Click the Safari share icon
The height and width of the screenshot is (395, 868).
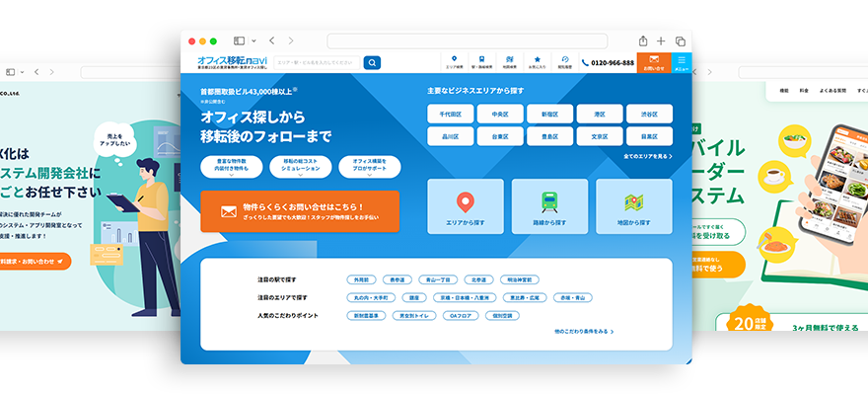pyautogui.click(x=643, y=40)
